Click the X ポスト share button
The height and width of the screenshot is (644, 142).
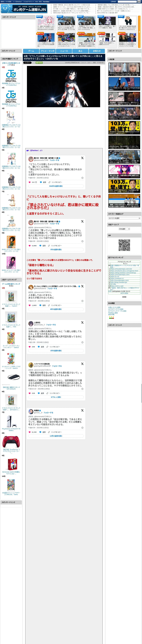[27, 63]
